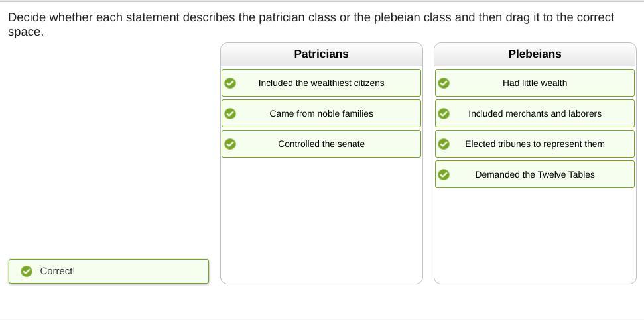644x320 pixels.
Task: Select the 'Came from noble families' statement
Action: click(321, 114)
